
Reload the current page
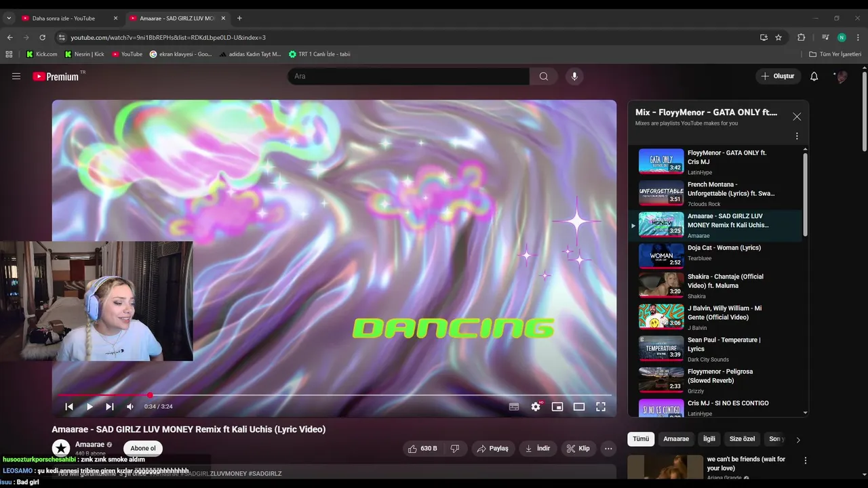point(42,37)
